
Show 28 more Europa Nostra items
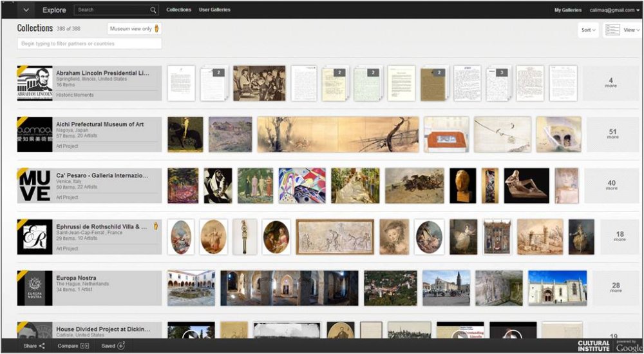[x=616, y=288]
